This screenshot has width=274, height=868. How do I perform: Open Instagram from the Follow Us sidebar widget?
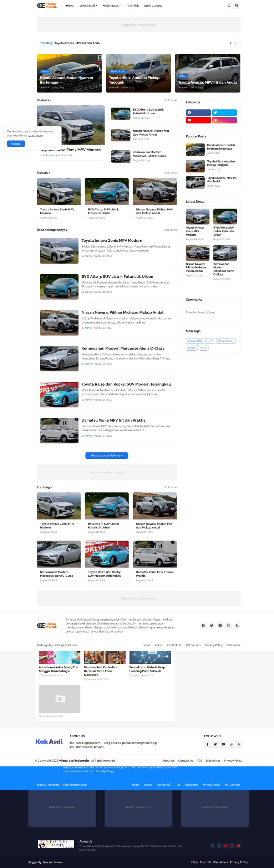click(224, 120)
